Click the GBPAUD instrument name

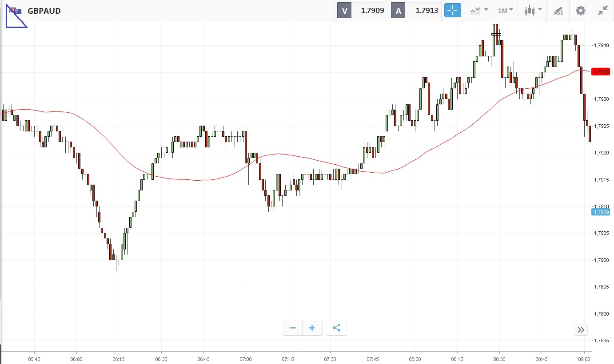pyautogui.click(x=44, y=11)
